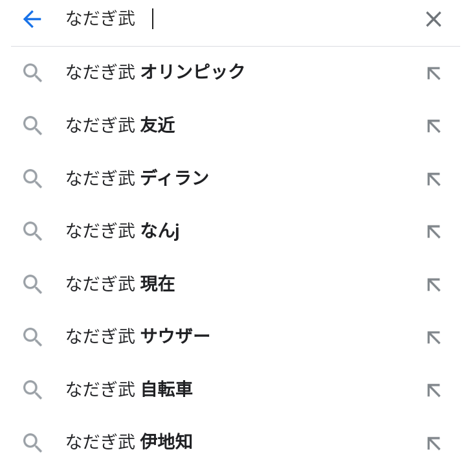This screenshot has width=466, height=476.
Task: Go back using the blue arrow
Action: [32, 19]
